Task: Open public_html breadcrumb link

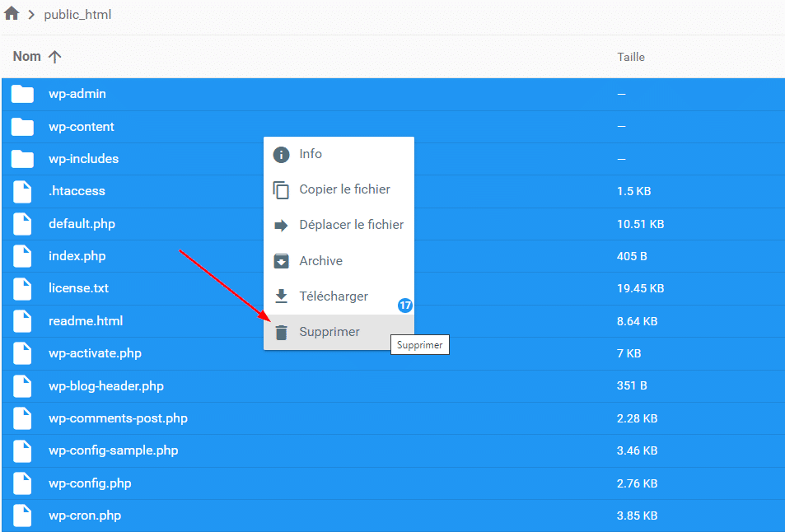Action: point(77,15)
